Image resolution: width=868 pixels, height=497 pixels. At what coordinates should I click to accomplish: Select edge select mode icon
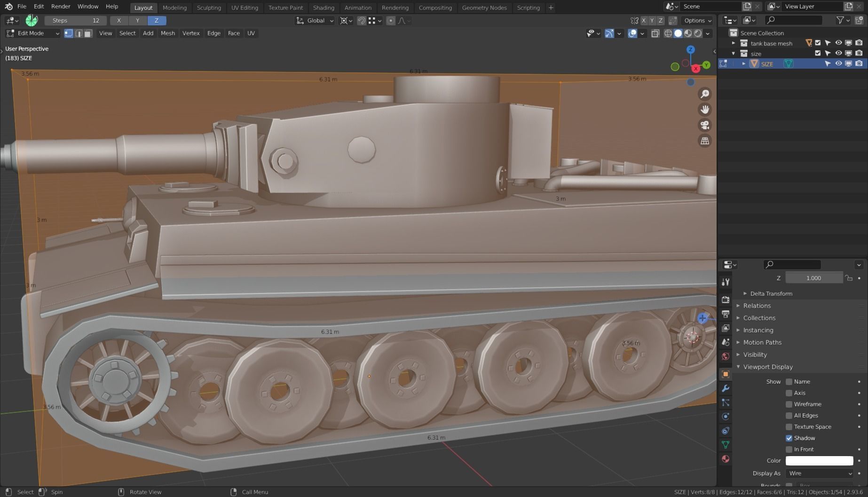click(x=79, y=33)
